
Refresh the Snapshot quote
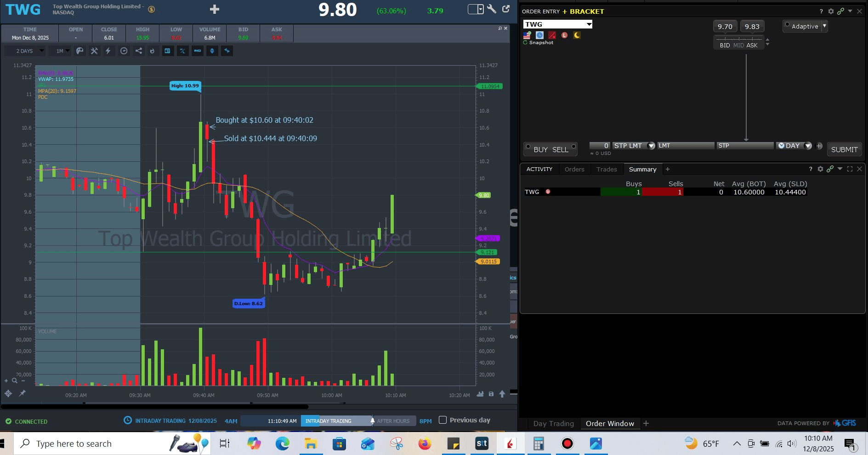click(x=525, y=43)
